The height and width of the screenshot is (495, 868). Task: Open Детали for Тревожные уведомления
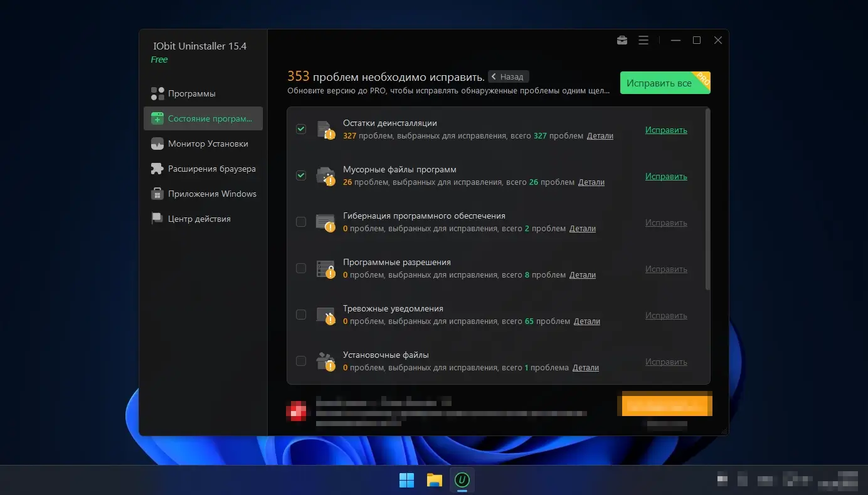[587, 321]
